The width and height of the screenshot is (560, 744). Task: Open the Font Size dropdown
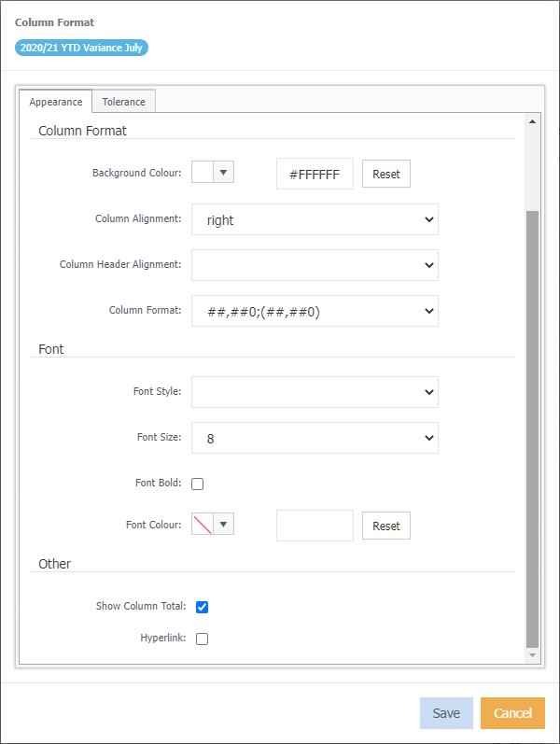[315, 438]
